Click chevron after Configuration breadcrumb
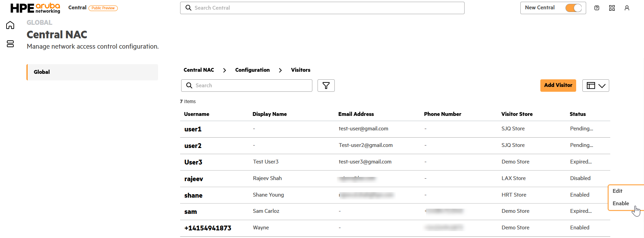The image size is (644, 238). point(280,70)
